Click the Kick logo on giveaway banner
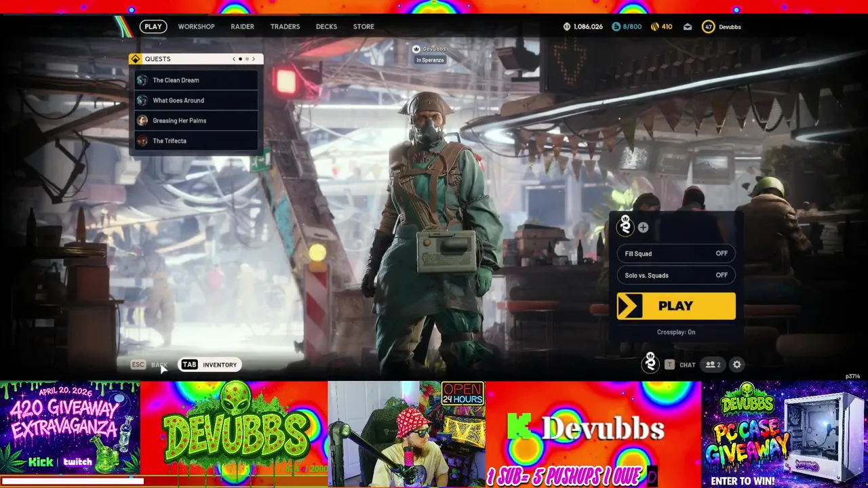 pyautogui.click(x=41, y=462)
